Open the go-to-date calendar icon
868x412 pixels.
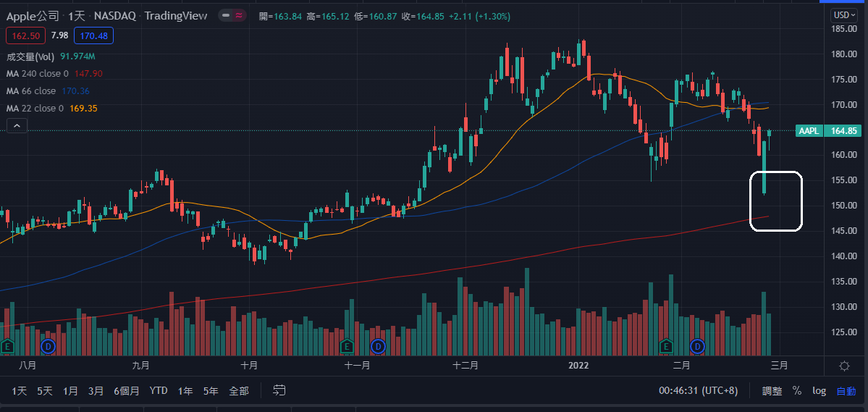pyautogui.click(x=279, y=390)
